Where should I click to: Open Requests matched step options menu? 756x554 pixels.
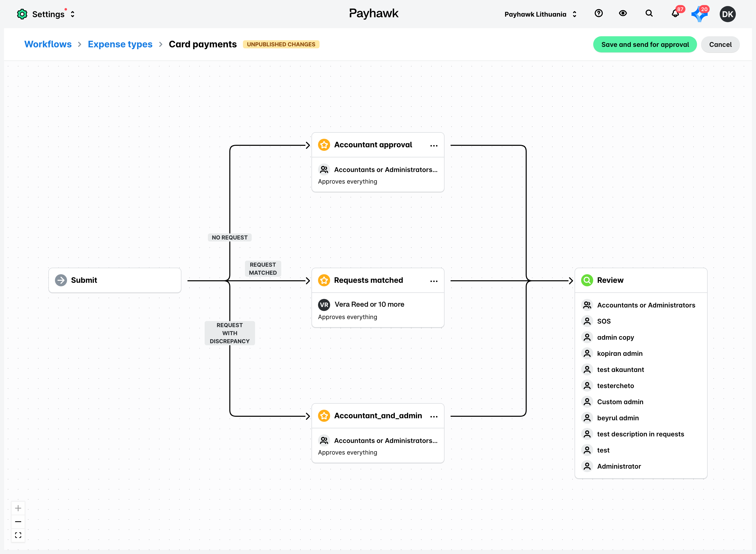[433, 281]
